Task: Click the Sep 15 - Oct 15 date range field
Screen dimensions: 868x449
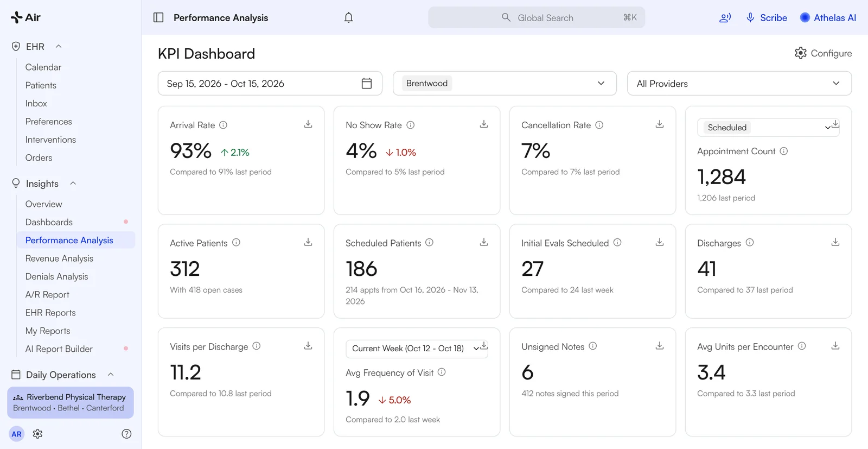Action: tap(270, 83)
